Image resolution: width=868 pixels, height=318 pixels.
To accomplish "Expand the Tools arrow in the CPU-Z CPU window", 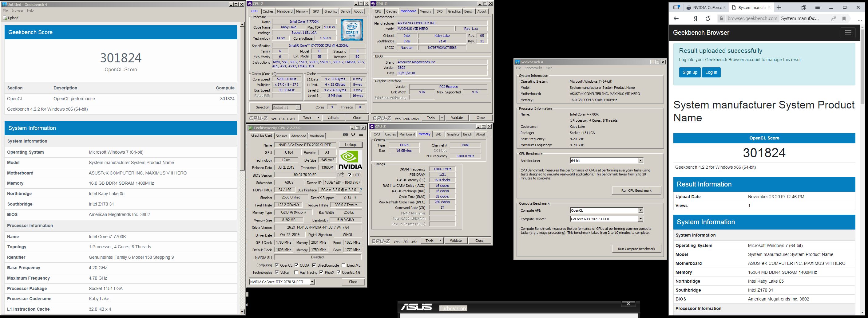I will coord(319,118).
